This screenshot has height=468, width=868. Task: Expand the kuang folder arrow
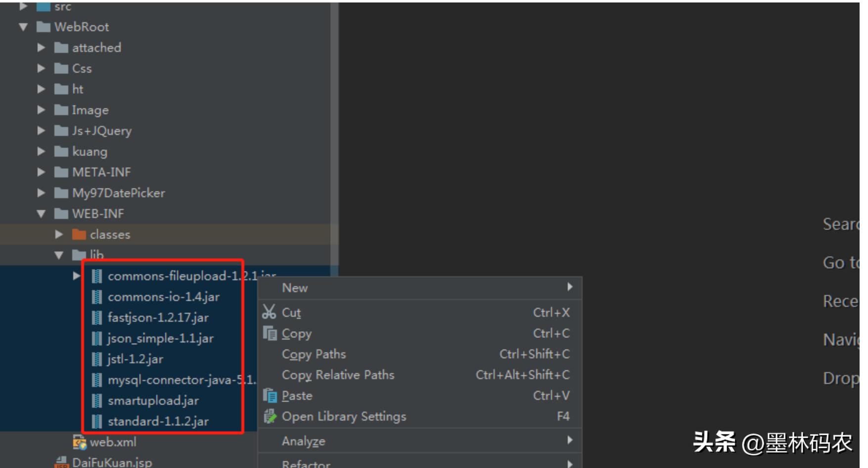coord(41,151)
